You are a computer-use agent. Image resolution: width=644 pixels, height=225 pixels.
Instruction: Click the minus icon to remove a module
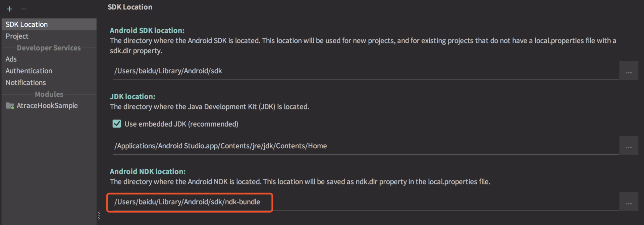pyautogui.click(x=23, y=9)
